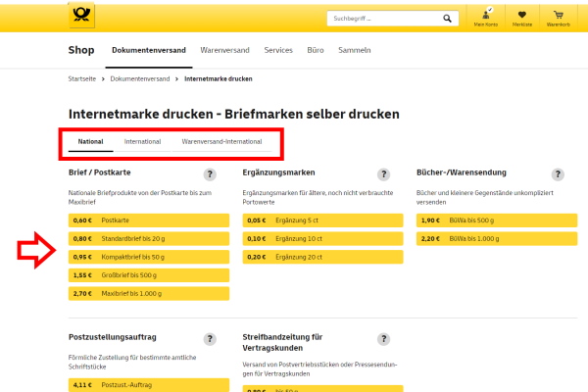Viewport: 588px width, 392px height.
Task: Go to the Shop home link
Action: pos(81,50)
